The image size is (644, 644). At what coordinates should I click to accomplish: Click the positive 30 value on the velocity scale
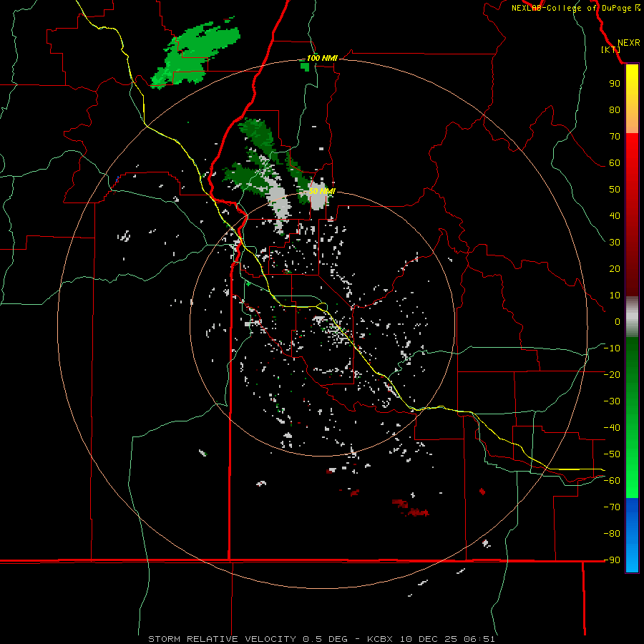click(615, 243)
